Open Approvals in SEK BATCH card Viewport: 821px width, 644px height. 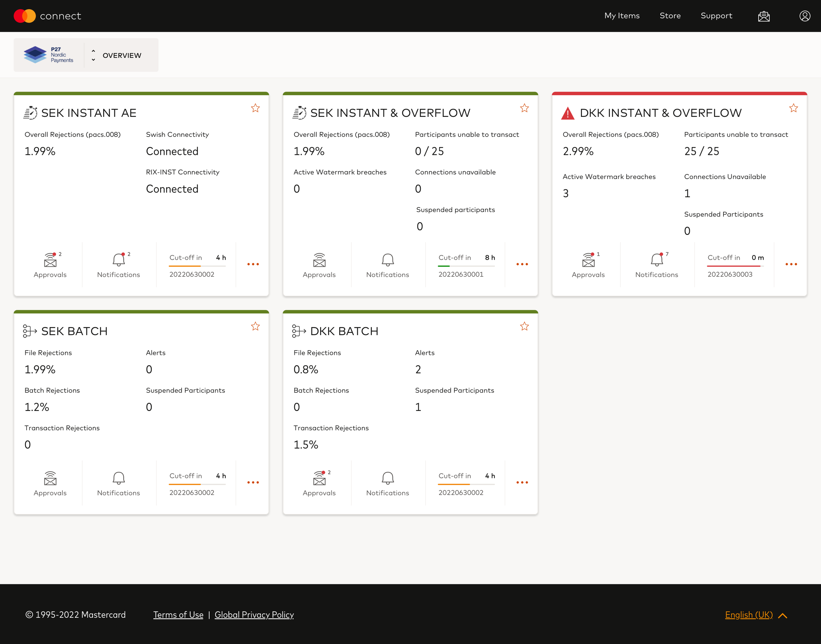click(50, 483)
